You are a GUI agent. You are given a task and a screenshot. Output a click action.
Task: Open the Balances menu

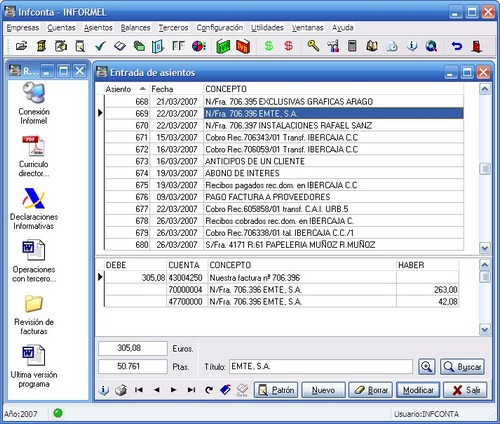click(135, 28)
